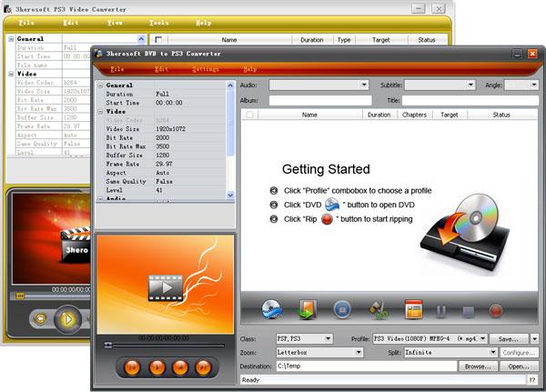
Task: Click the Chapters column header
Action: coord(414,115)
